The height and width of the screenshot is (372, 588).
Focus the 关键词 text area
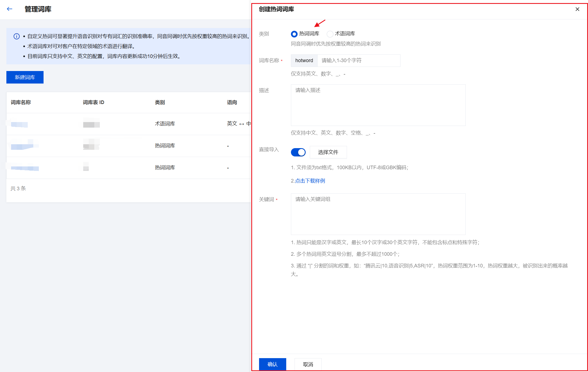[378, 214]
